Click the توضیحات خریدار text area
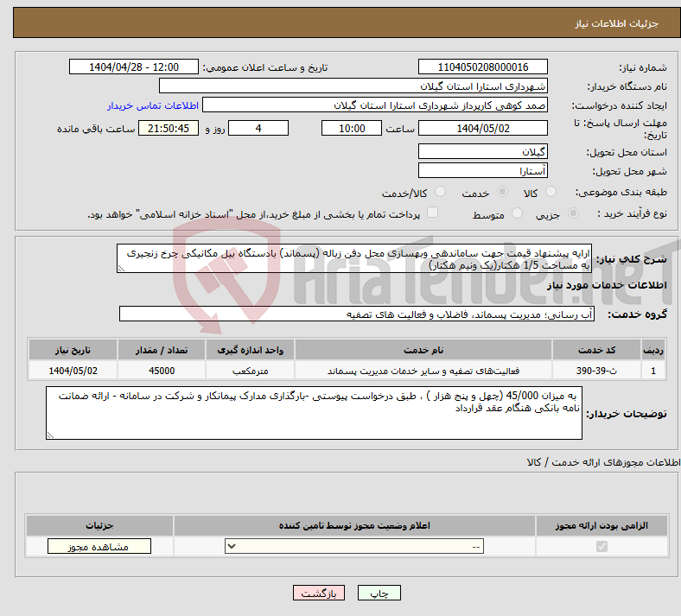 coord(314,413)
